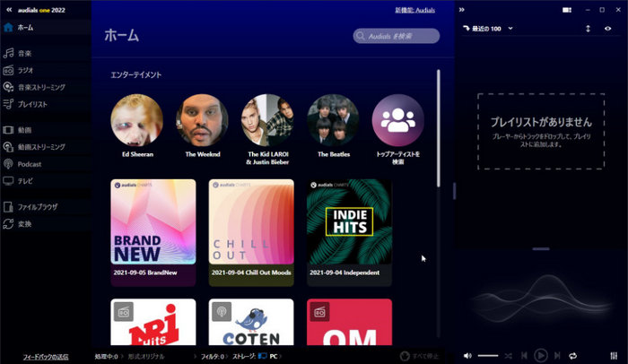Click the 動画ストリーミング sidebar icon
The image size is (628, 364).
pos(8,147)
